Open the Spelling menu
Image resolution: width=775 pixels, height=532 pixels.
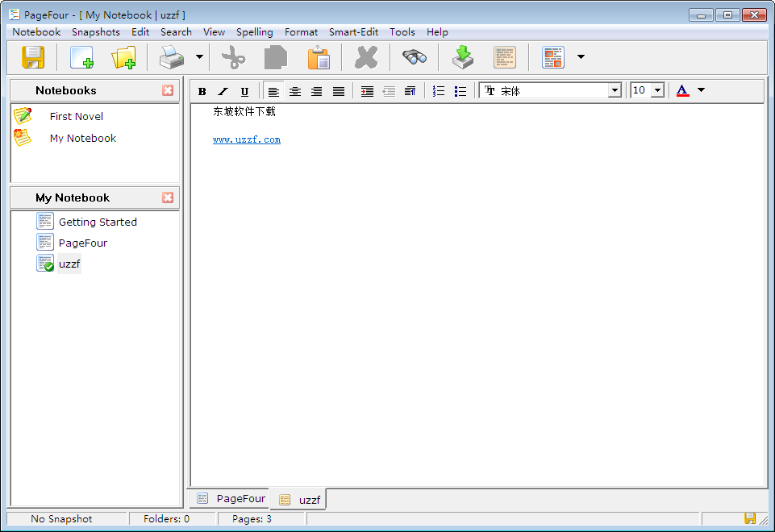tap(255, 32)
